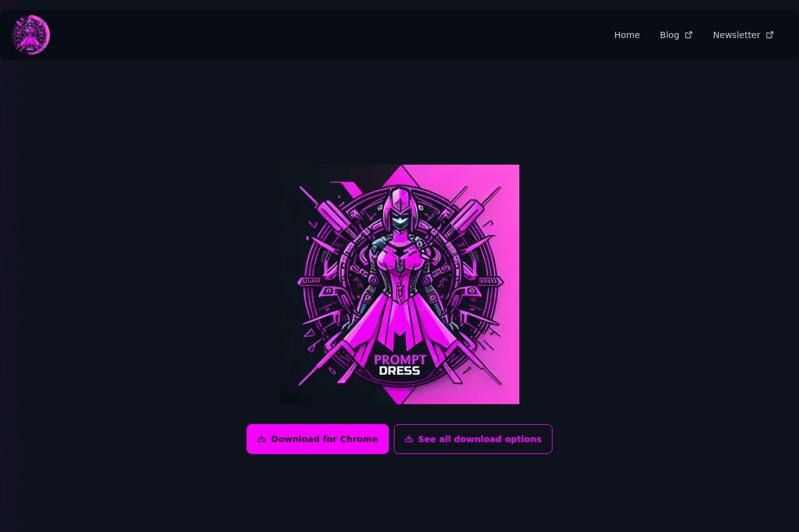Click the external link icon beside Blog
The width and height of the screenshot is (799, 532).
689,35
